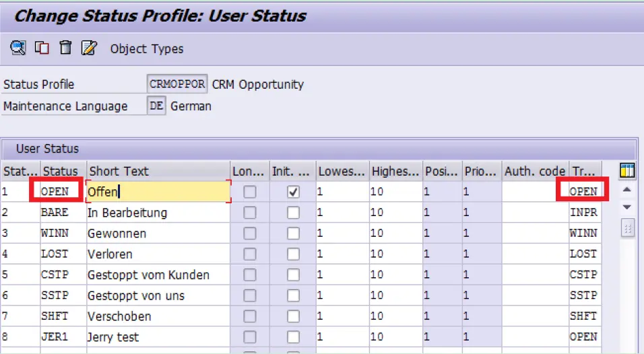644x354 pixels.
Task: Enable Initial status checkbox for SSTP row
Action: click(293, 295)
